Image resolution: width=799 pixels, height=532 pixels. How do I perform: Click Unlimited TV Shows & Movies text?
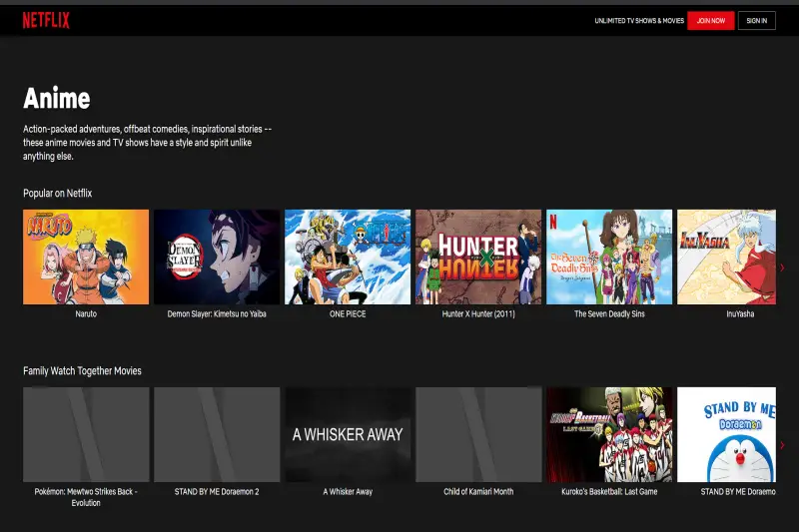[639, 21]
